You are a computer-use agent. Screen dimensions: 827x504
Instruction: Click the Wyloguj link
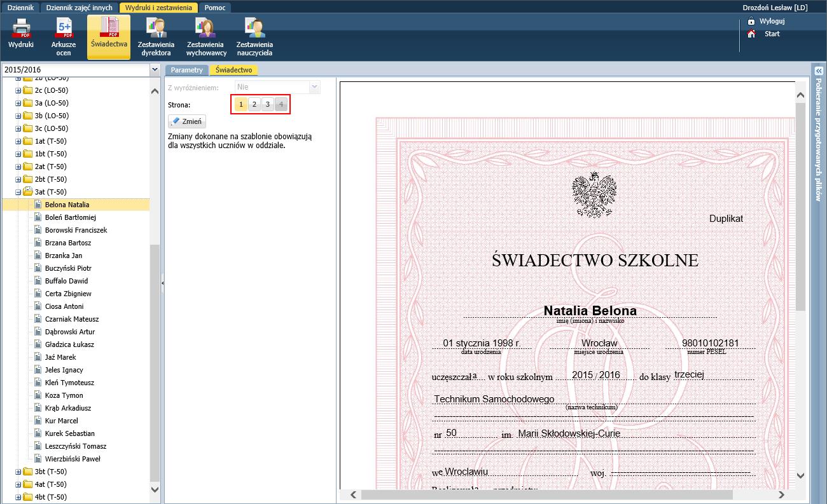coord(772,21)
